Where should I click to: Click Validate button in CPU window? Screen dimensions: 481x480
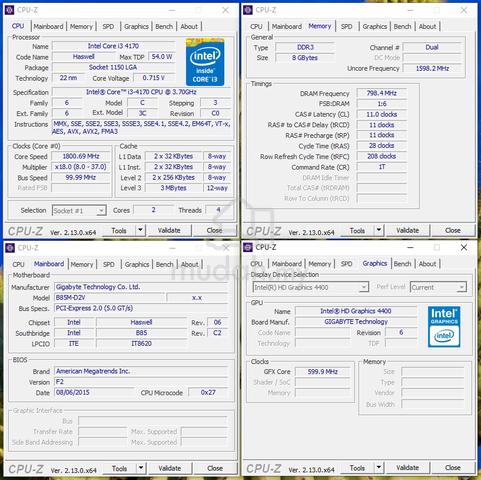(x=169, y=230)
